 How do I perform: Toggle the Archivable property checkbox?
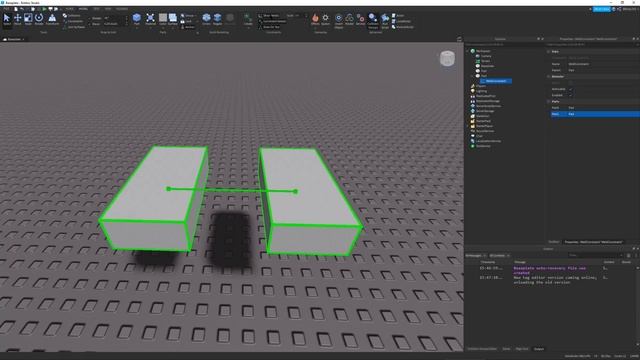point(571,89)
